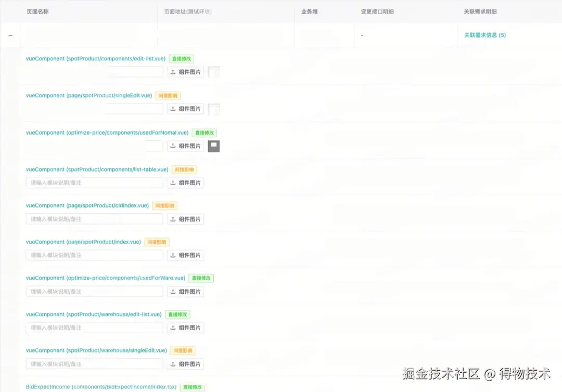
Task: Click the upload icon on warehouse/edit-list.vue row
Action: tap(174, 328)
